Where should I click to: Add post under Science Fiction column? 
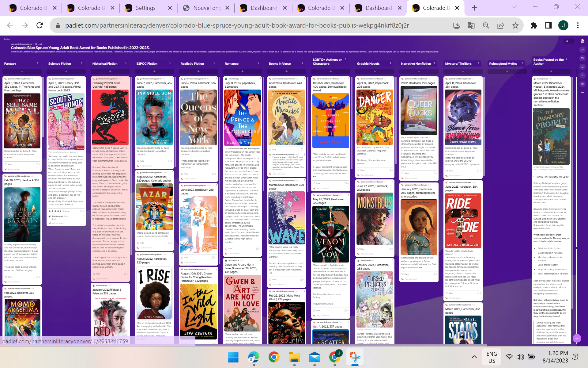[x=66, y=71]
